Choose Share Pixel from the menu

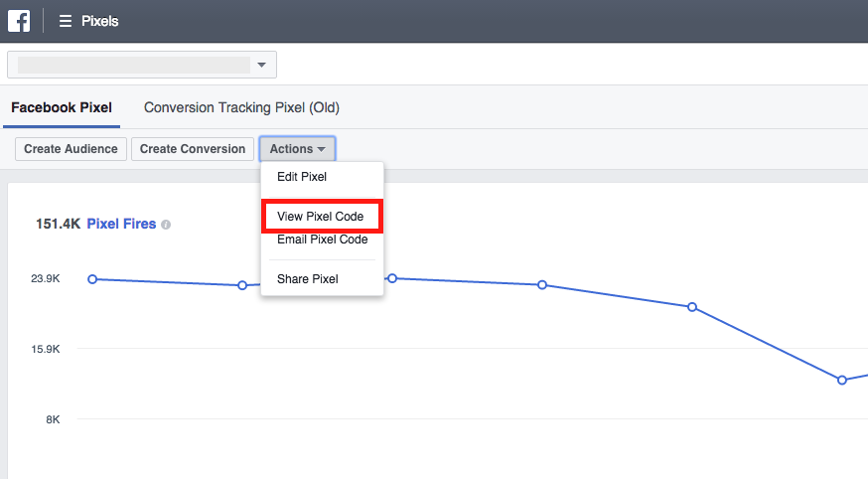[x=308, y=279]
